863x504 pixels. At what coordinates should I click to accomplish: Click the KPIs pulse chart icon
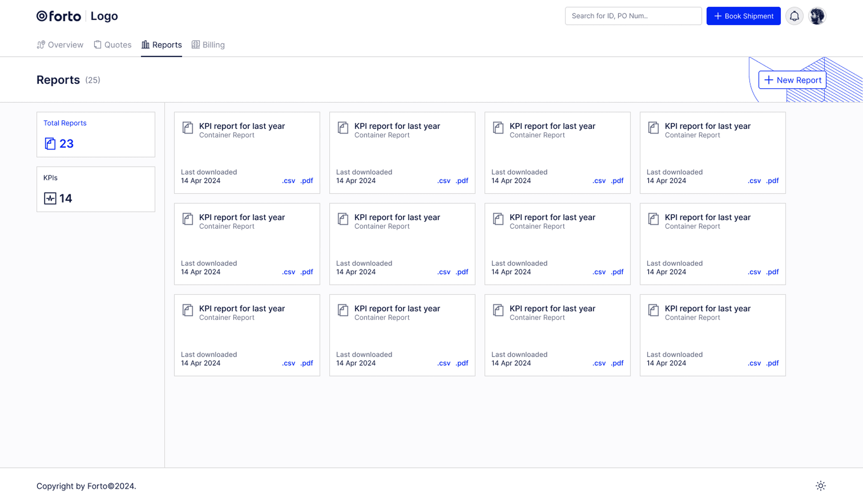pyautogui.click(x=50, y=198)
